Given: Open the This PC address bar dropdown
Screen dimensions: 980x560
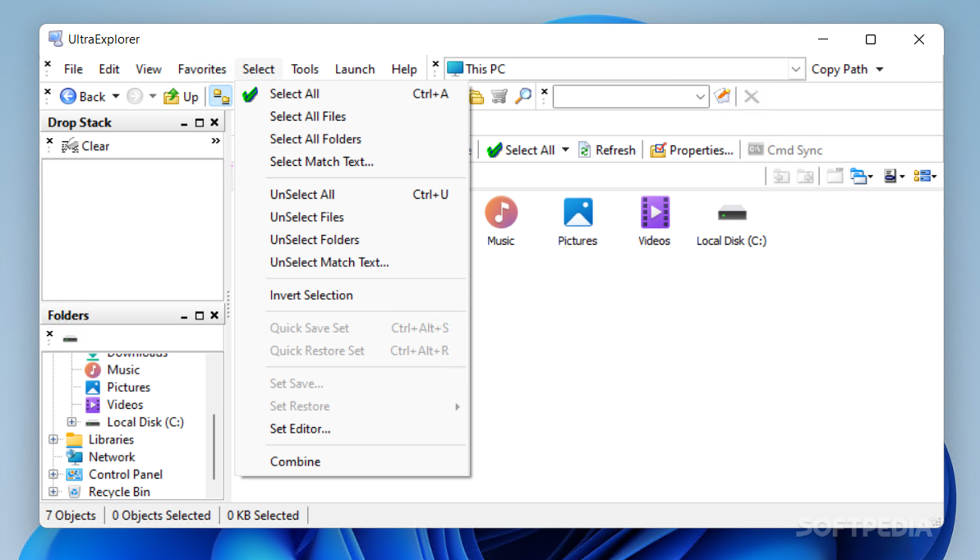Looking at the screenshot, I should click(796, 69).
